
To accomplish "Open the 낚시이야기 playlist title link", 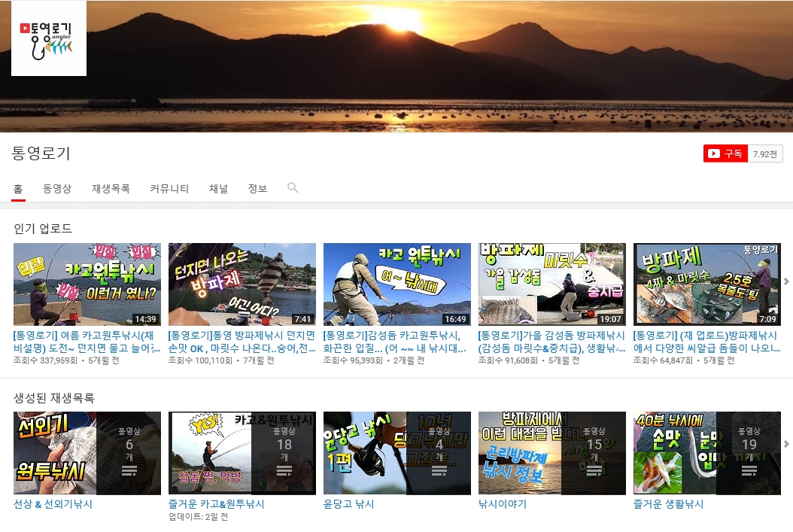I will point(503,504).
